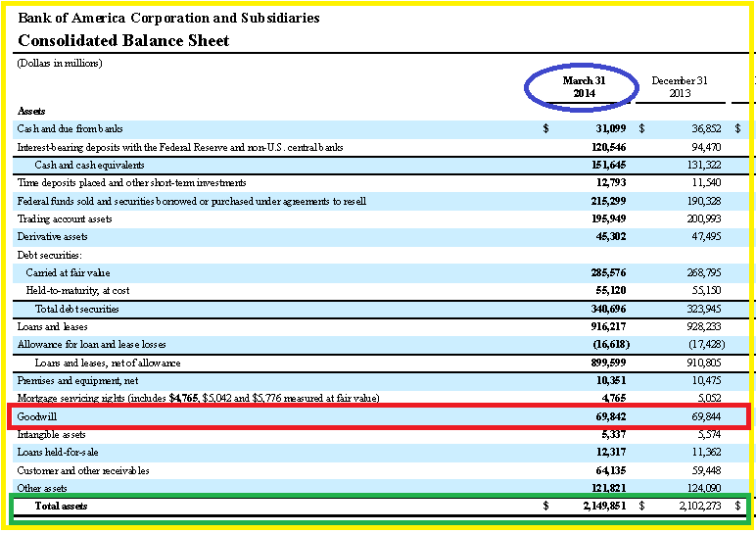Viewport: 756px width, 533px height.
Task: Select the value 268,795
Action: click(704, 273)
